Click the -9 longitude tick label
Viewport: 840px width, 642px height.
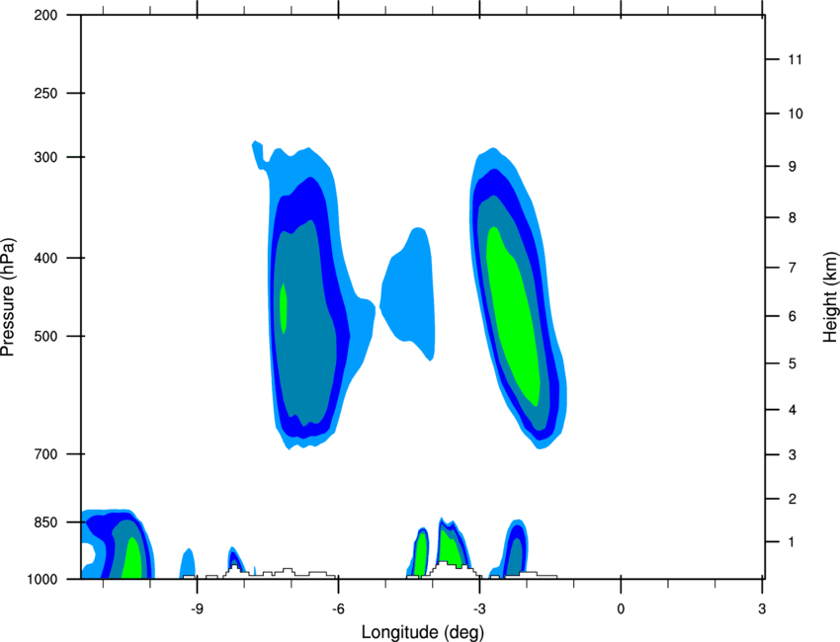coord(197,609)
